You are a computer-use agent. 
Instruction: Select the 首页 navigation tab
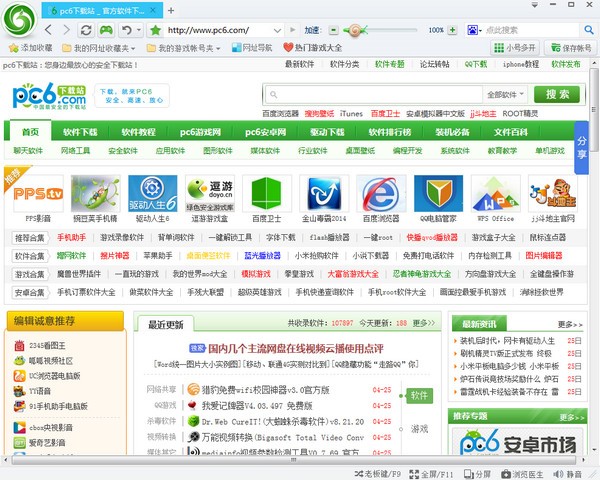tap(30, 132)
